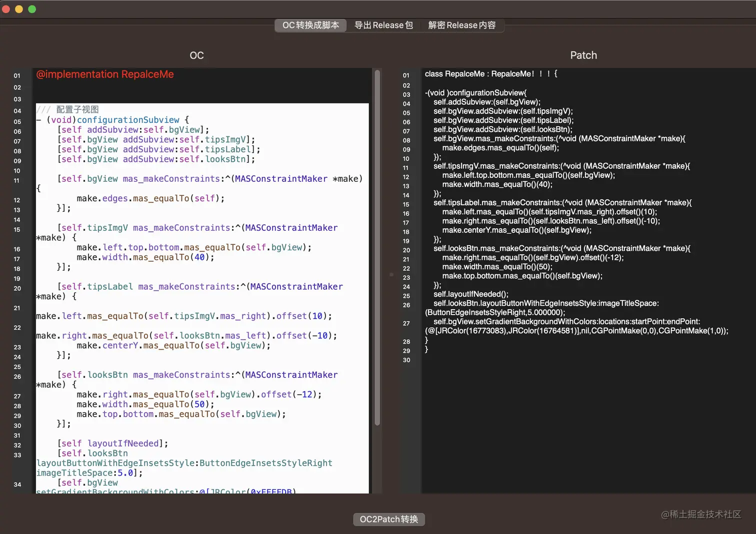756x534 pixels.
Task: Click the [self layoutIfNeeded] line
Action: click(112, 444)
